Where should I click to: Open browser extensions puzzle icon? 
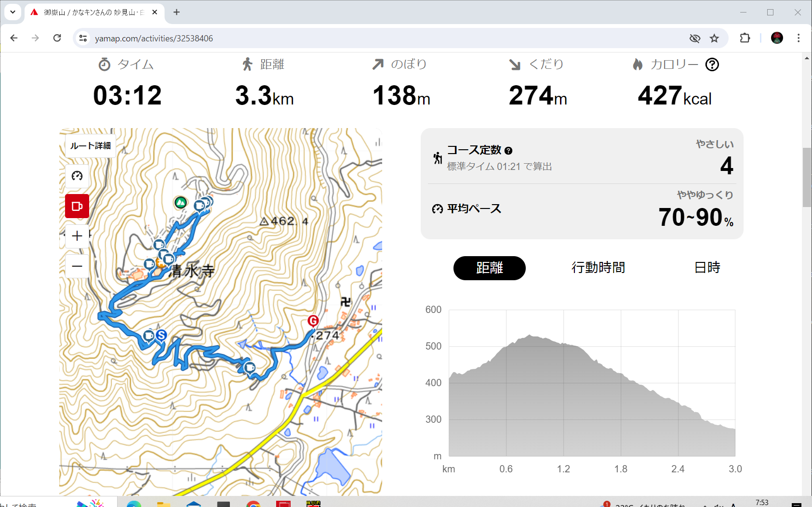coord(745,39)
